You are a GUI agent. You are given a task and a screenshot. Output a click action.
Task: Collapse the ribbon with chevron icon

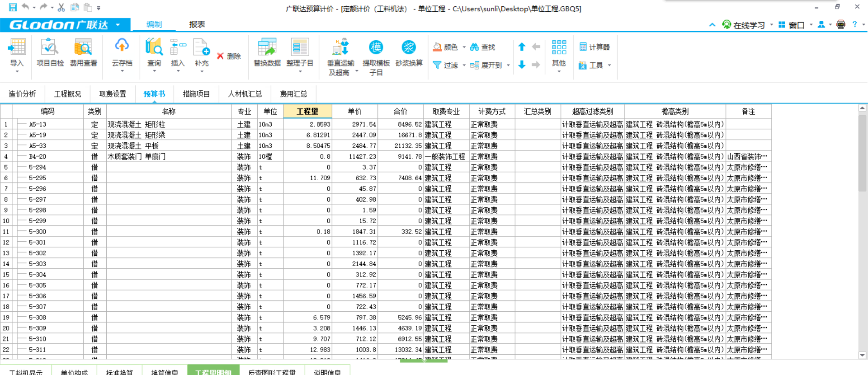(x=712, y=25)
